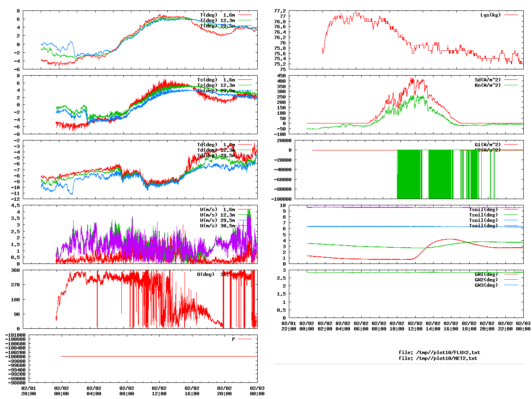This screenshot has width=532, height=399.
Task: Click the Ts(deg) 1.6m legend label
Action: [216, 80]
